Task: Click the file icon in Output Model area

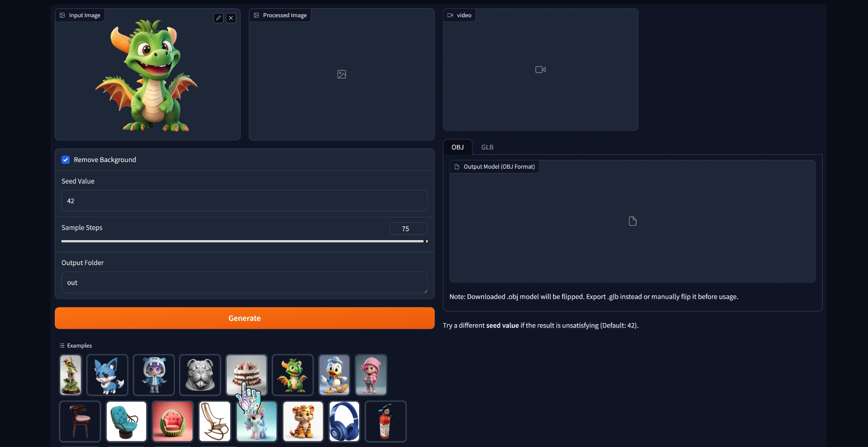Action: coord(633,221)
